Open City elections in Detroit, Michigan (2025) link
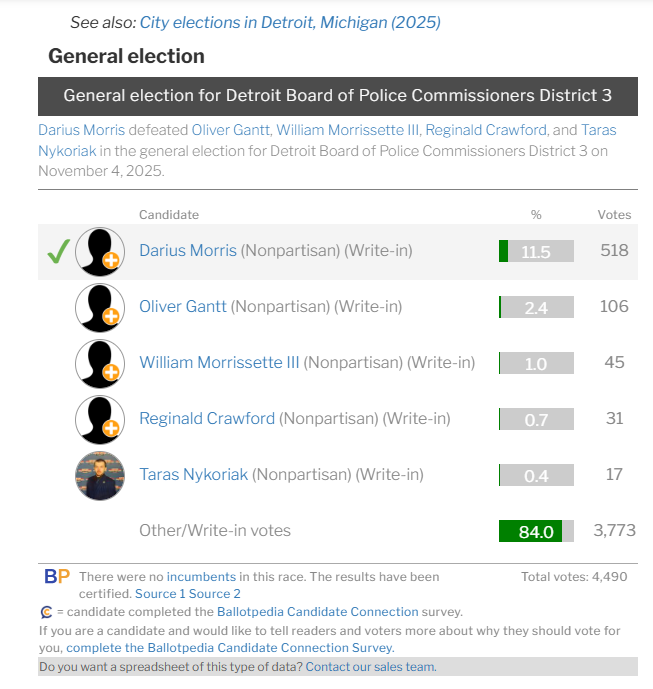This screenshot has width=653, height=689. (x=290, y=22)
